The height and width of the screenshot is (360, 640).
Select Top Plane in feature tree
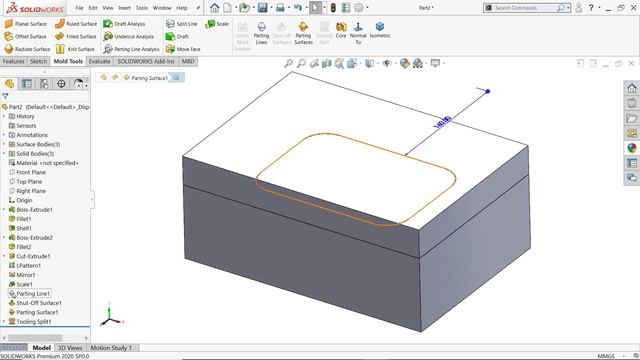(25, 182)
